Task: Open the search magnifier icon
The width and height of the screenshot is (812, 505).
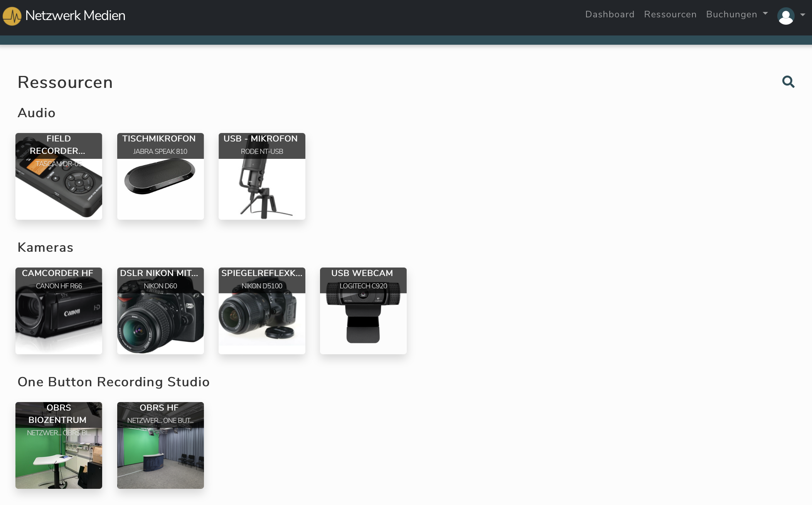Action: pyautogui.click(x=788, y=82)
